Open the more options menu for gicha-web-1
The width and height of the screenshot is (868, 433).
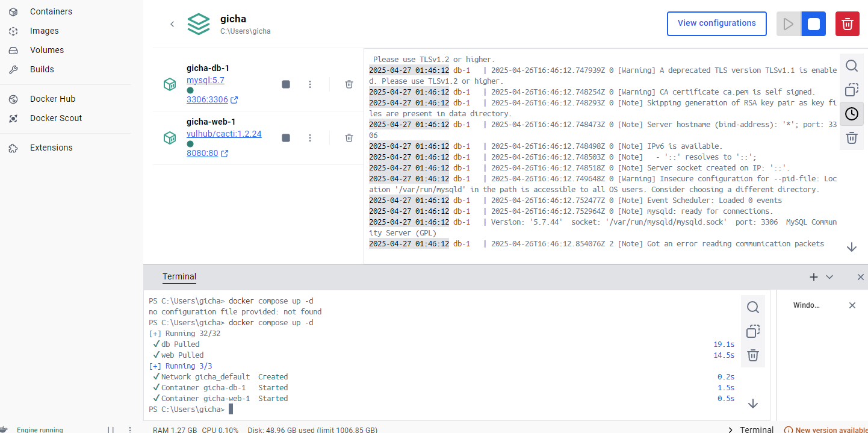[310, 138]
